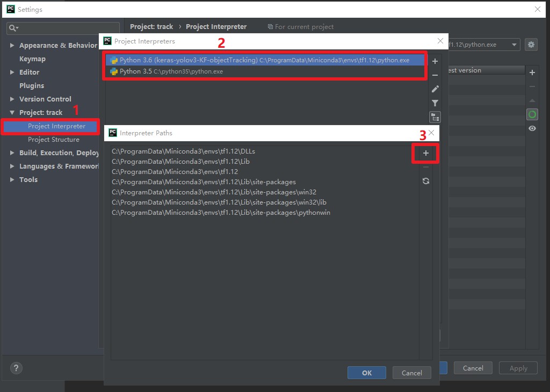Select Python 3.6 keras-yolov3 interpreter
Image resolution: width=550 pixels, height=392 pixels.
[265, 60]
